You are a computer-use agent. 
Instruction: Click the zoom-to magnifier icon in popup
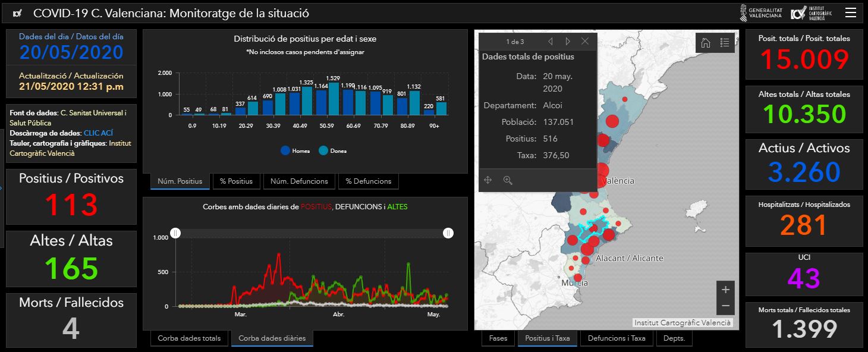(x=508, y=180)
